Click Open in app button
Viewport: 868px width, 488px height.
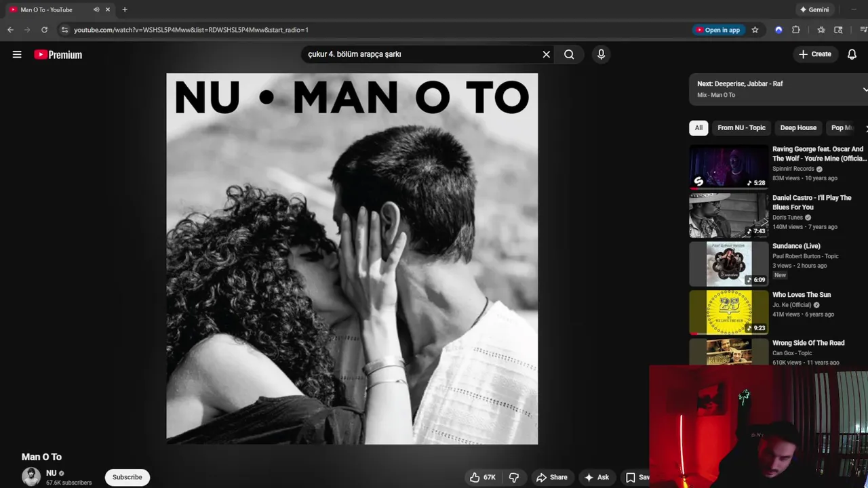[718, 30]
